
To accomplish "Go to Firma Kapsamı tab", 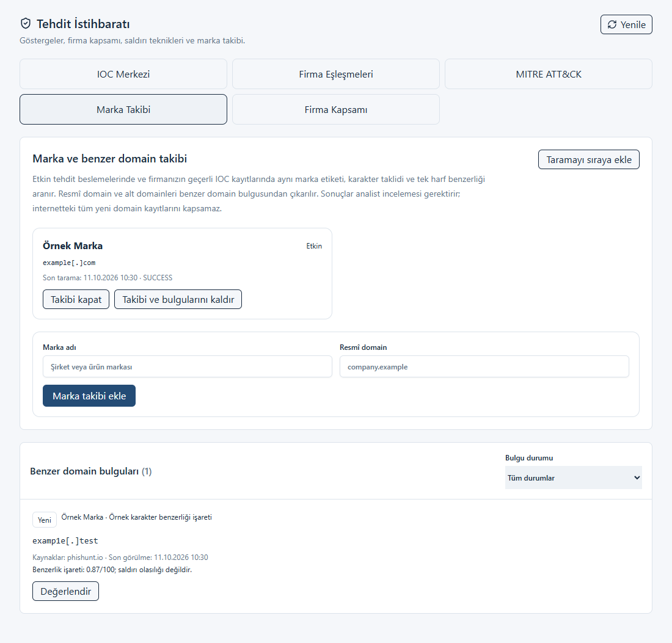I will coord(336,110).
